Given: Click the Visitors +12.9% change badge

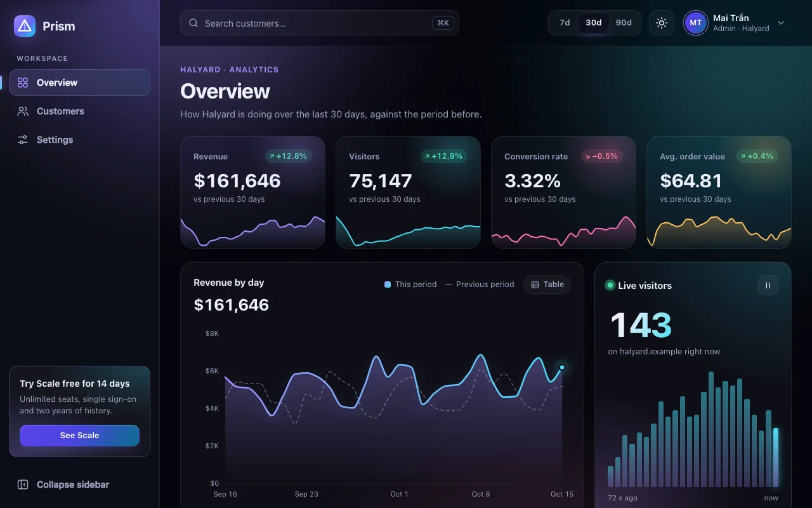Looking at the screenshot, I should click(x=443, y=156).
